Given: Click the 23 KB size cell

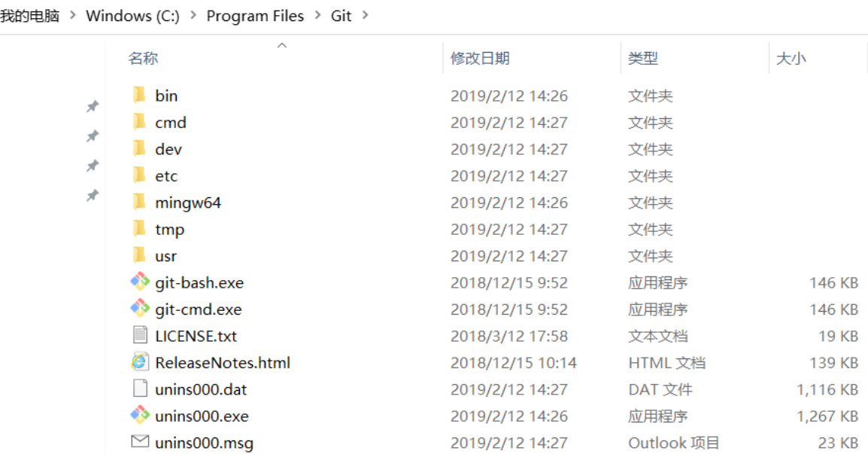Looking at the screenshot, I should point(839,443).
